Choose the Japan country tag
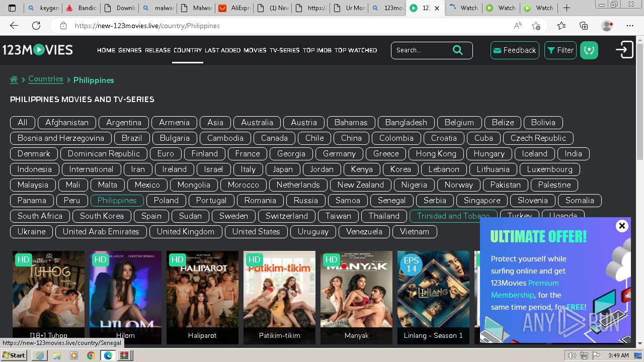Image resolution: width=644 pixels, height=362 pixels. 283,169
